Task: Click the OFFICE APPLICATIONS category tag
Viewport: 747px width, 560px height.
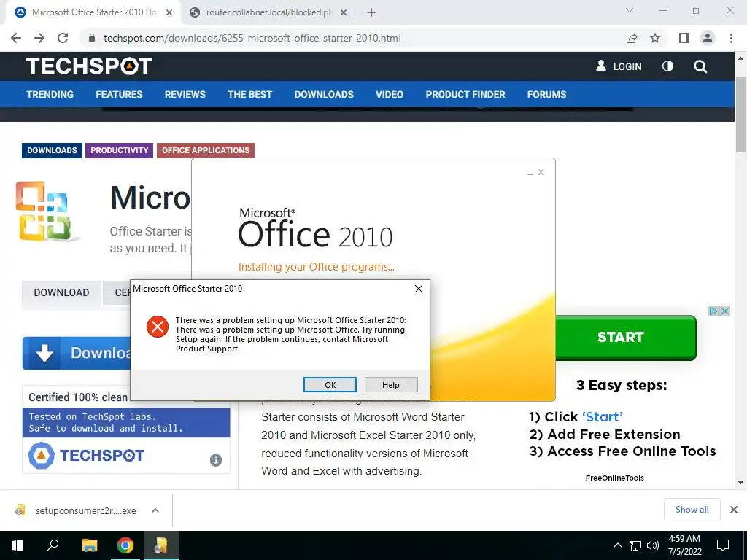Action: tap(206, 150)
